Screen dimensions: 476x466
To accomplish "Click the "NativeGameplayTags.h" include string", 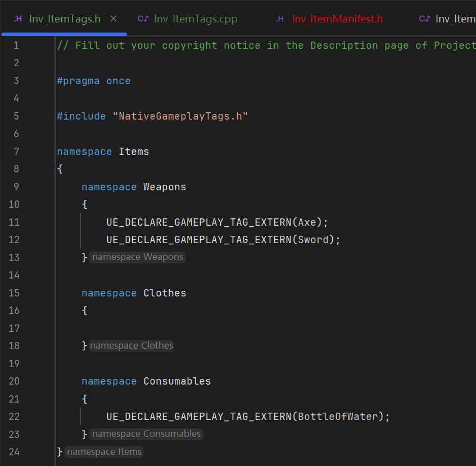I will pos(180,116).
